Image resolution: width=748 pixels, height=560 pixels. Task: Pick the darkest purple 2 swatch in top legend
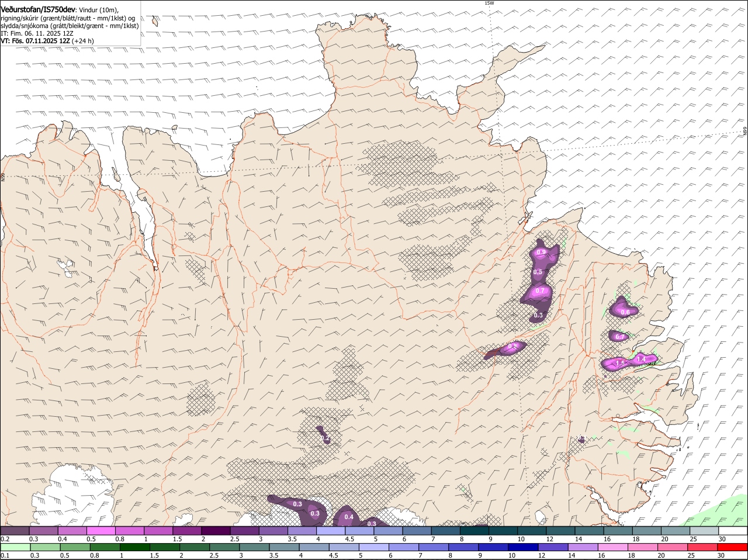[x=216, y=531]
